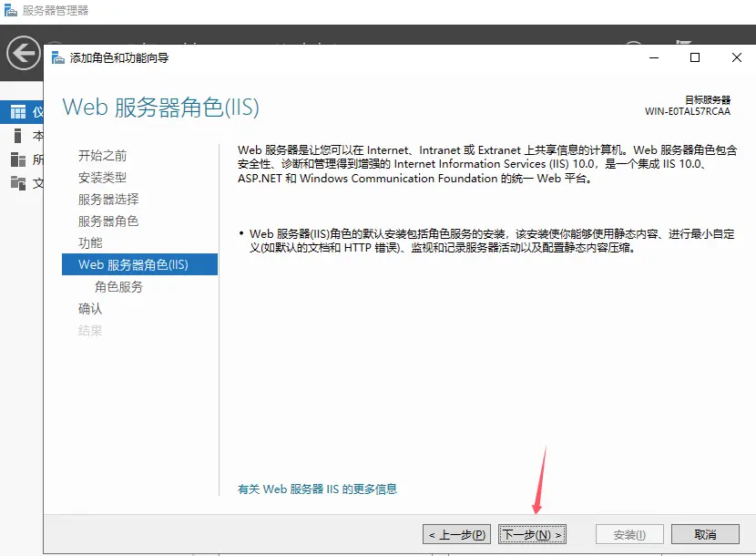Click the Server Manager app icon in title bar

11,10
